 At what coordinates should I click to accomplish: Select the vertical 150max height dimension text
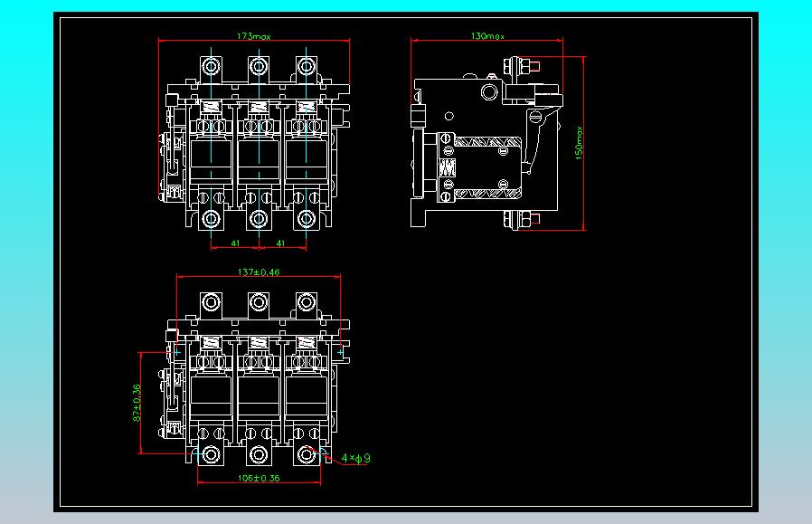tap(579, 143)
